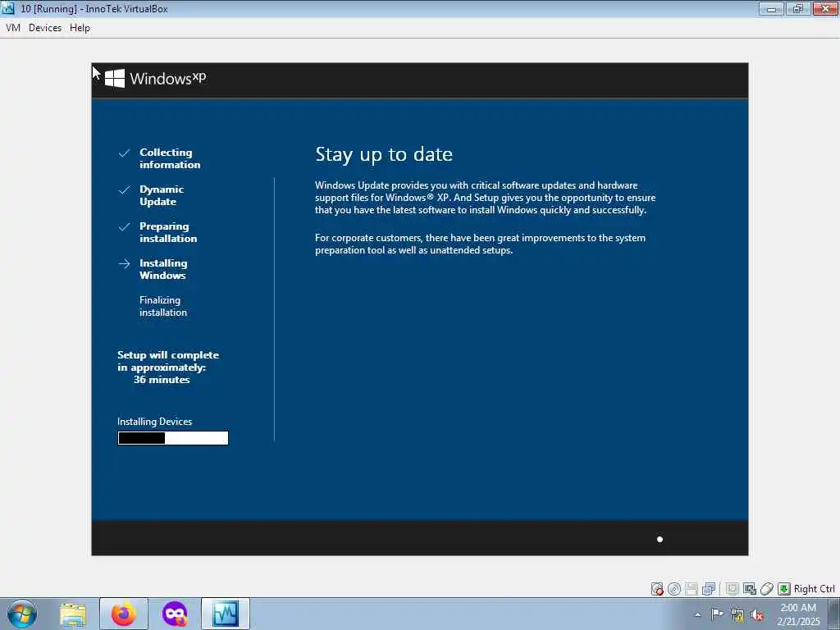Show hidden tray icons arrow
The height and width of the screenshot is (630, 840).
click(697, 614)
